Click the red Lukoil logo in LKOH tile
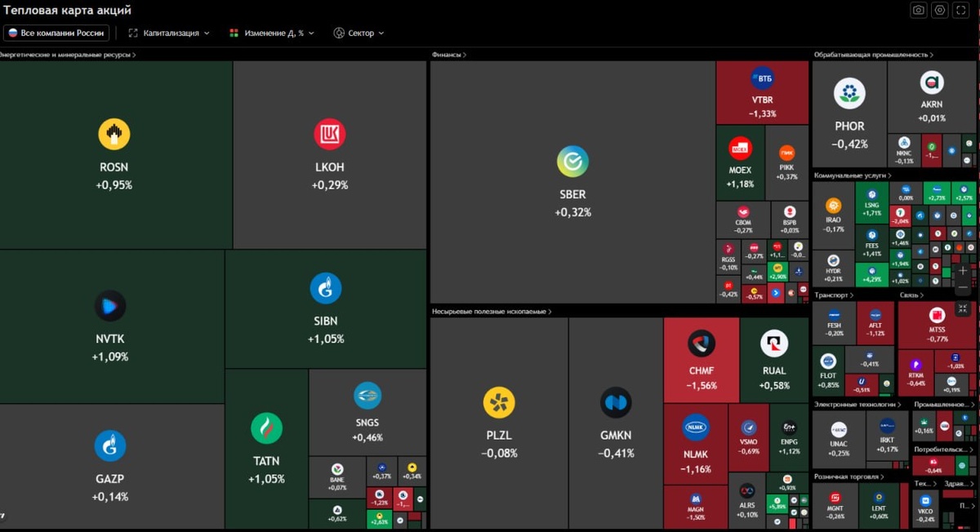 pyautogui.click(x=330, y=135)
